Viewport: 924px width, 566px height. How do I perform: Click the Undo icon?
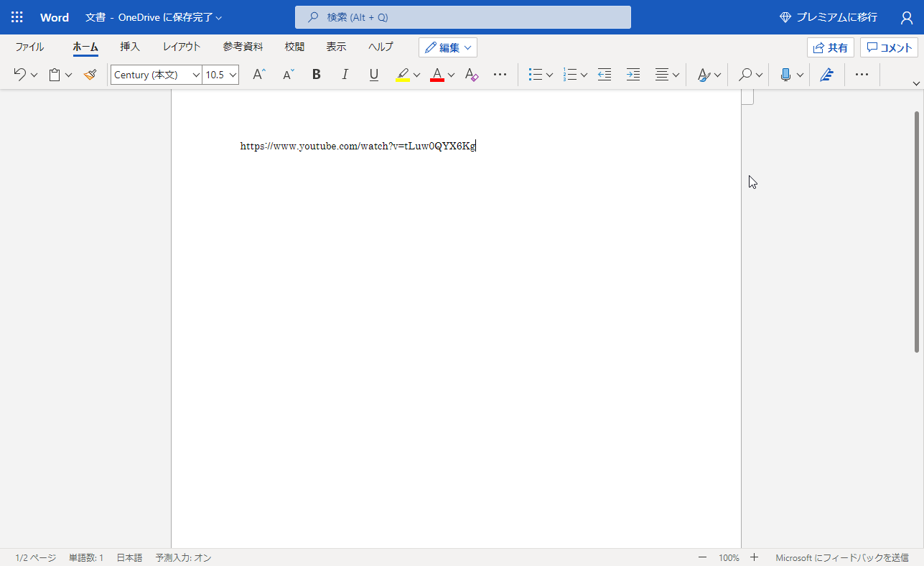coord(20,74)
